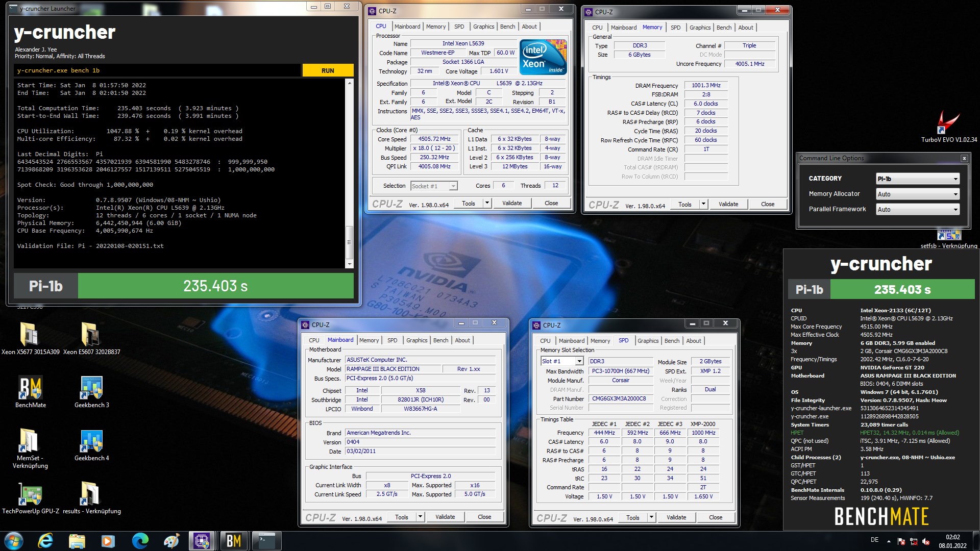The width and height of the screenshot is (980, 551).
Task: Click Validate in CPU-Z SPD window
Action: point(676,517)
